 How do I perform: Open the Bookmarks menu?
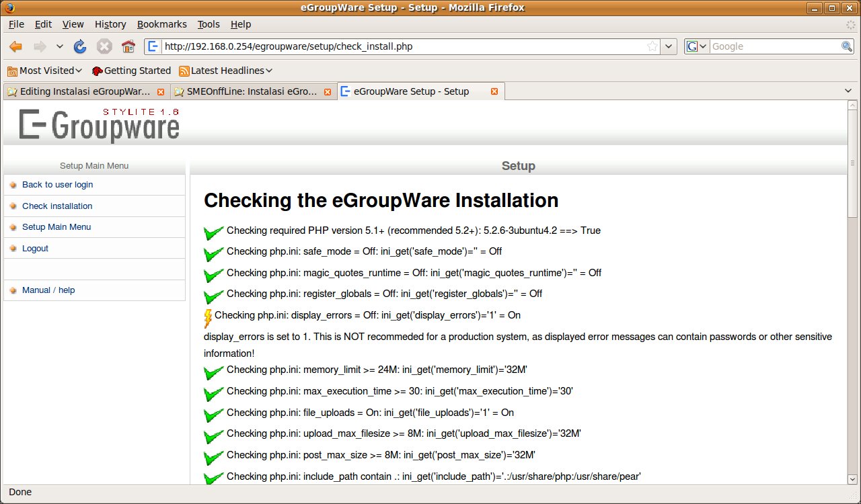point(161,24)
